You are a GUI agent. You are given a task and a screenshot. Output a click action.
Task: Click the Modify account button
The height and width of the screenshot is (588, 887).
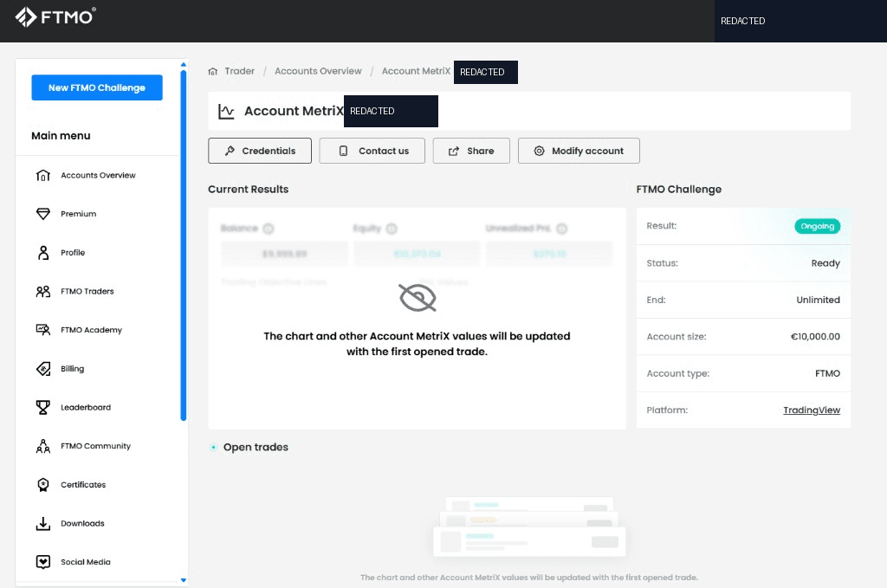[x=579, y=151]
